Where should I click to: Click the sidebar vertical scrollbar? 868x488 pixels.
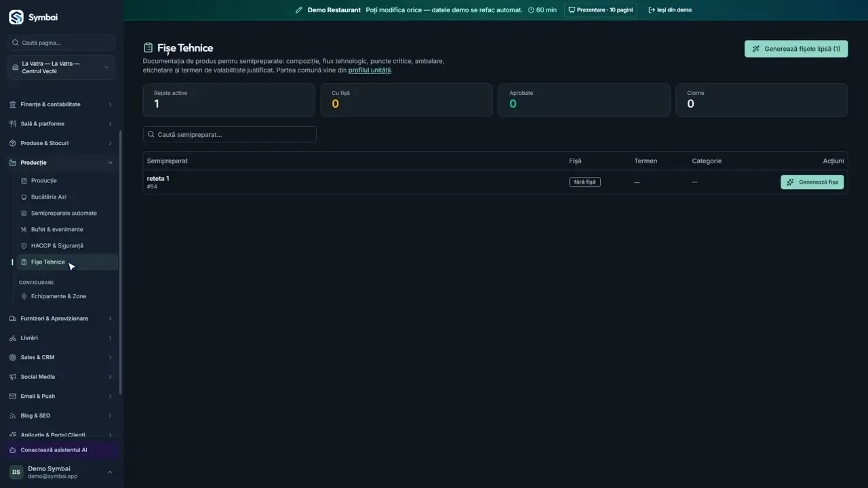(x=121, y=263)
